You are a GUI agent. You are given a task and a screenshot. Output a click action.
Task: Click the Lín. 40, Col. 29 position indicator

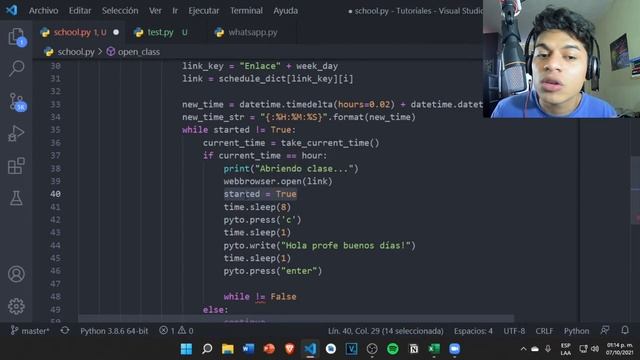point(385,331)
